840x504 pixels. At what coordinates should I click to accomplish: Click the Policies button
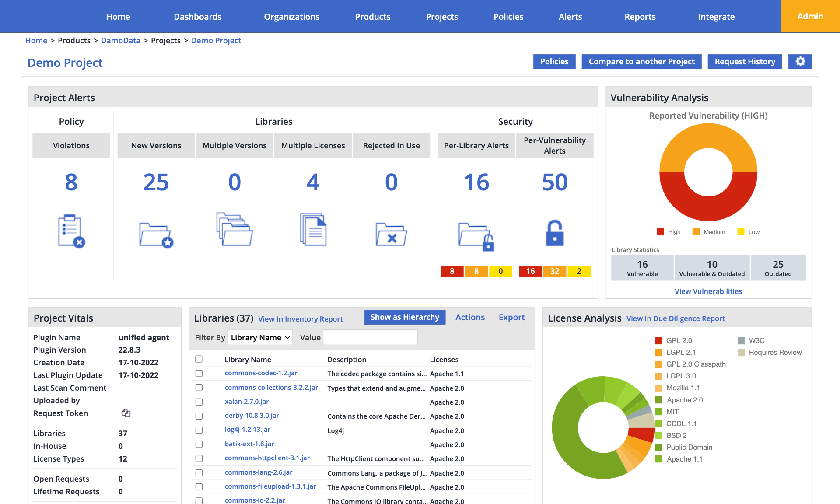554,62
